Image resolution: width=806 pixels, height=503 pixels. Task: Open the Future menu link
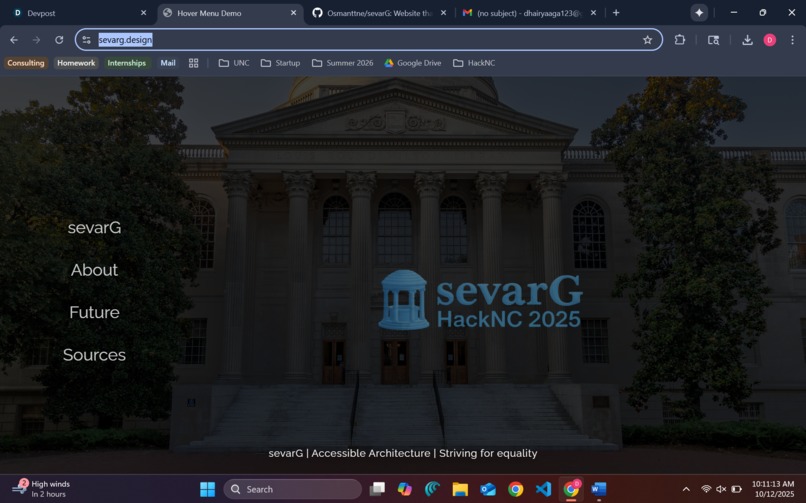pyautogui.click(x=95, y=312)
